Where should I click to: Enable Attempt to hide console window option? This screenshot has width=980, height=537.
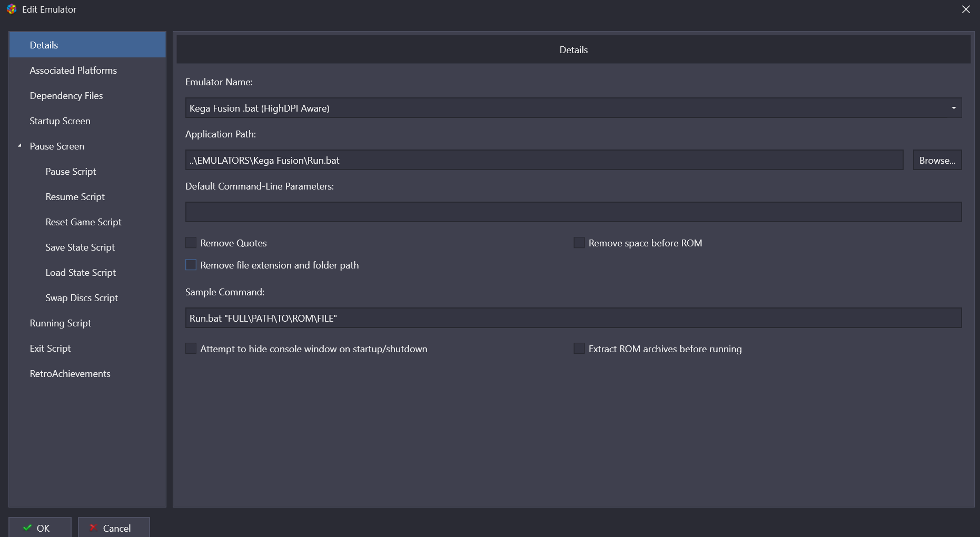click(x=191, y=349)
